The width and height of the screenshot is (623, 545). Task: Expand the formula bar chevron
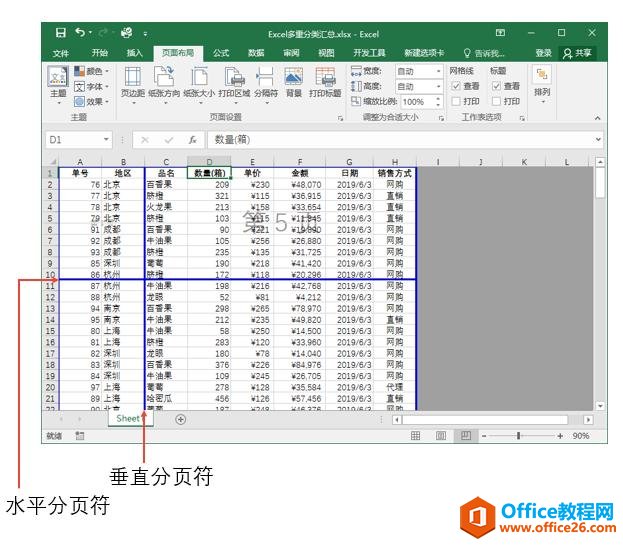click(598, 139)
